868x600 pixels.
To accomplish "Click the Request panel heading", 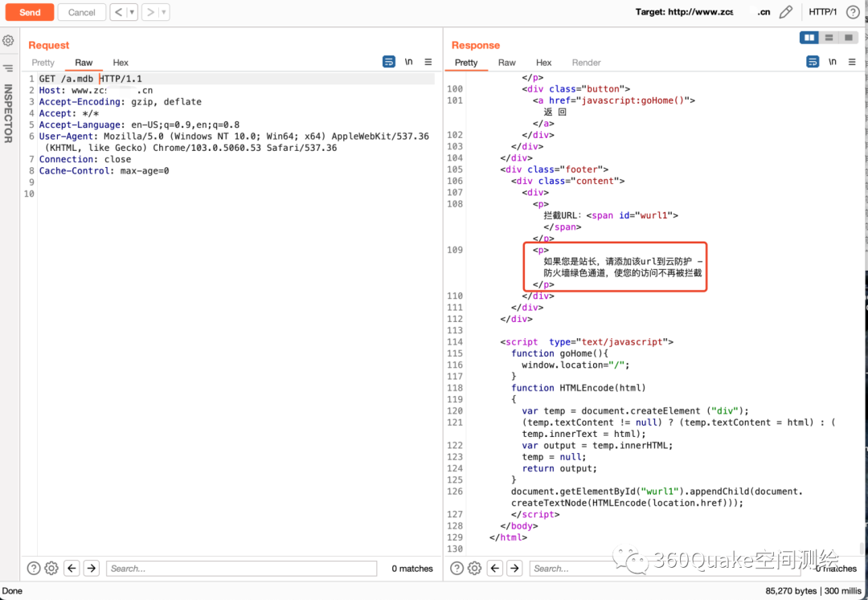I will (49, 45).
